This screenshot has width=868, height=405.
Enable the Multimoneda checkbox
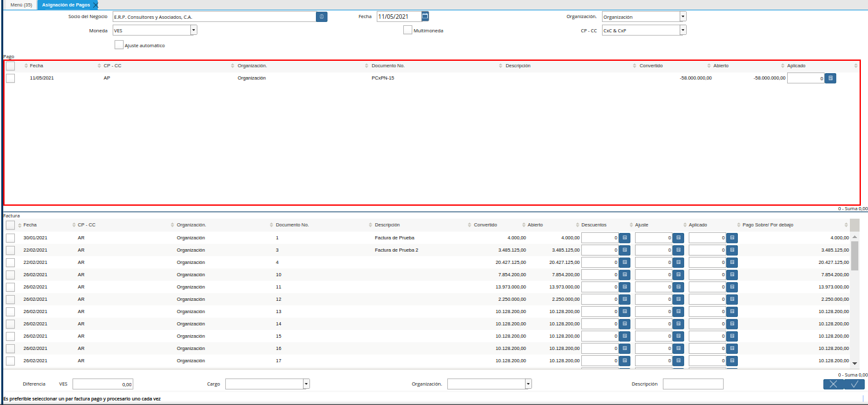[x=408, y=30]
